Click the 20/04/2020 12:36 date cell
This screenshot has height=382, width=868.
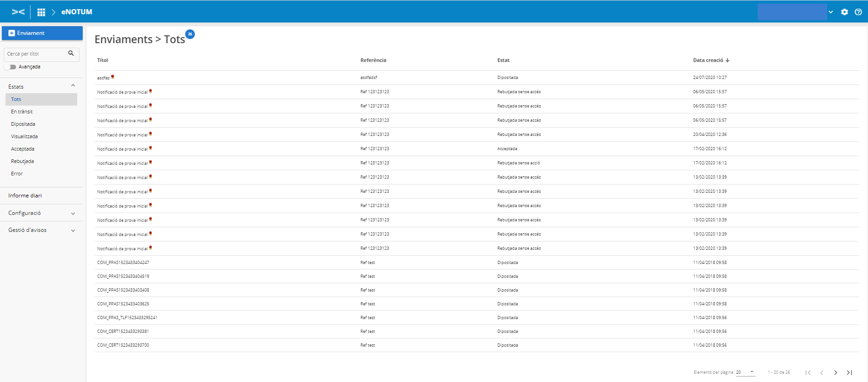tap(710, 135)
